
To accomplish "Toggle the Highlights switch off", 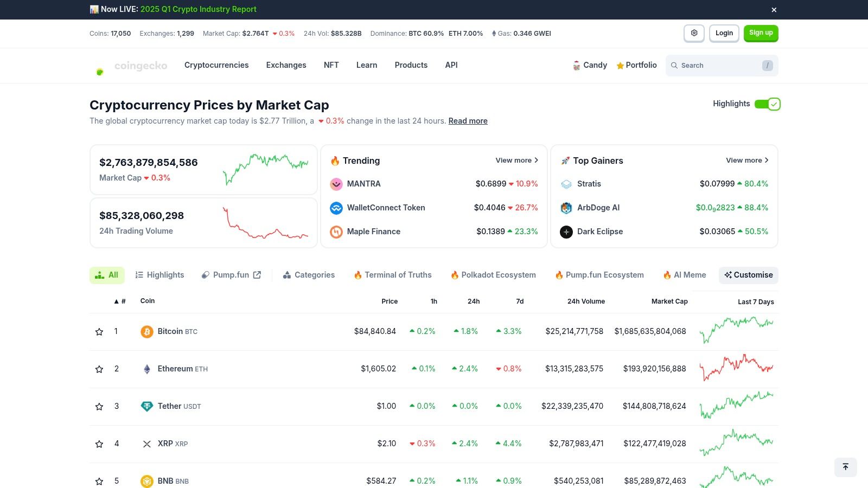I will click(767, 104).
